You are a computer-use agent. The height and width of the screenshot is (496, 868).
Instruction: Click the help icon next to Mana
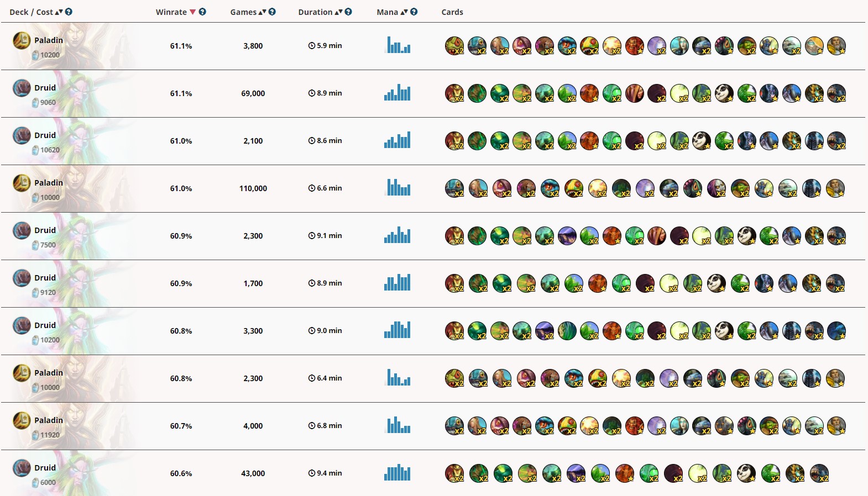point(414,12)
